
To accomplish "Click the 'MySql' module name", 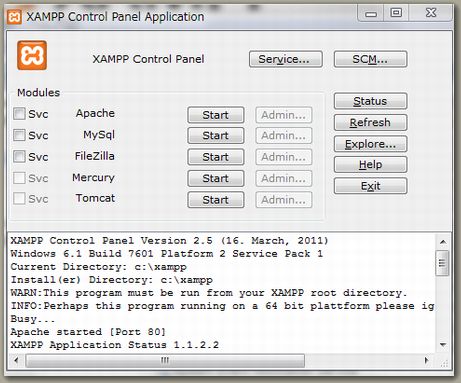I will (x=99, y=135).
